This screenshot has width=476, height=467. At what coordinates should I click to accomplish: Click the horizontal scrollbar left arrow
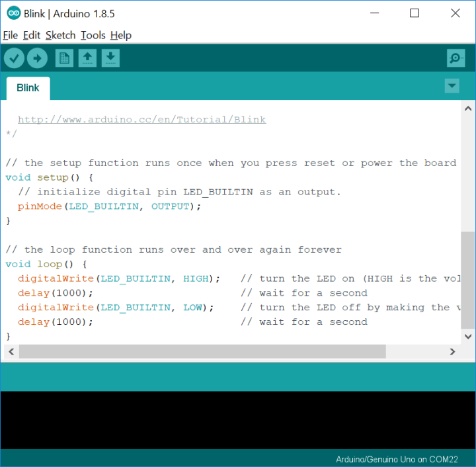[9, 352]
